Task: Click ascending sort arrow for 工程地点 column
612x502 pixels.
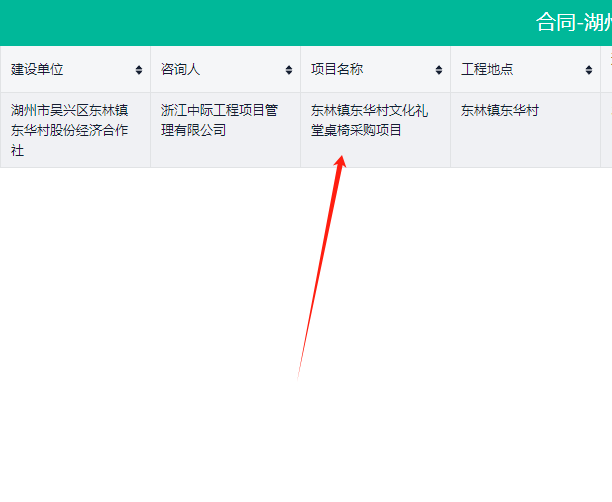Action: coord(588,67)
